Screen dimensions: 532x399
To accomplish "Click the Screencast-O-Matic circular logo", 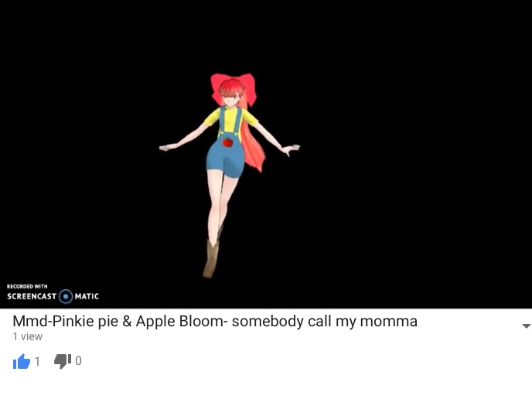I will click(66, 296).
